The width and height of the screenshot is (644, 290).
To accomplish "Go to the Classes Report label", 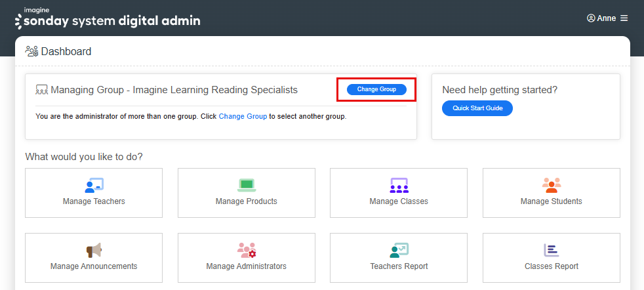I will [552, 266].
